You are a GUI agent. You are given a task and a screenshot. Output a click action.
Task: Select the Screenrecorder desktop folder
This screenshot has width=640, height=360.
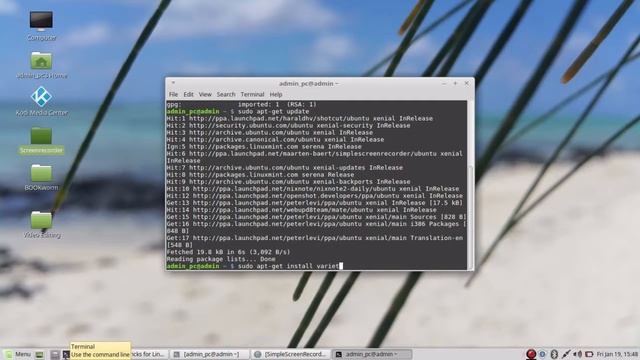tap(41, 140)
